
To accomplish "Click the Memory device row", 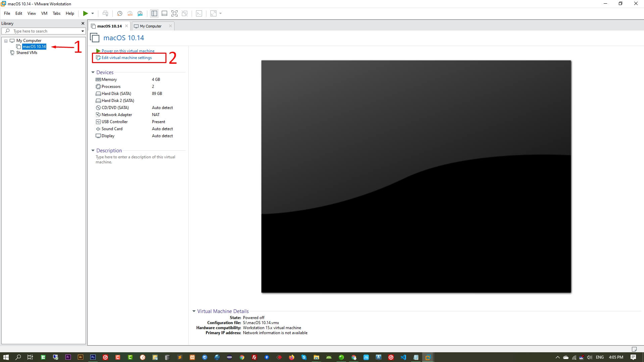I will coord(140,80).
